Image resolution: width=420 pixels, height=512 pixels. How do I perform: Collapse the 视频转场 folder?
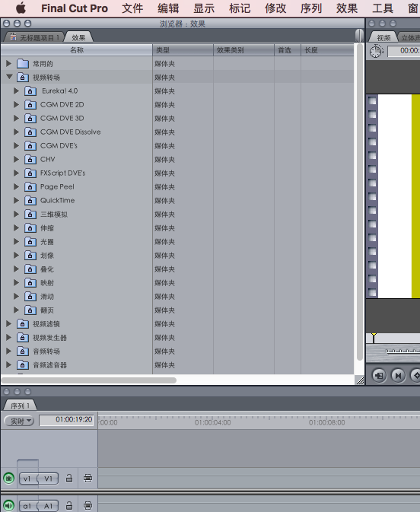tap(9, 77)
